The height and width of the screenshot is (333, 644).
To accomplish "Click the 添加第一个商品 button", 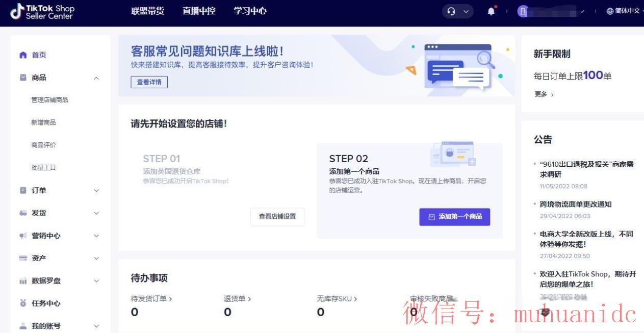I will coord(454,217).
